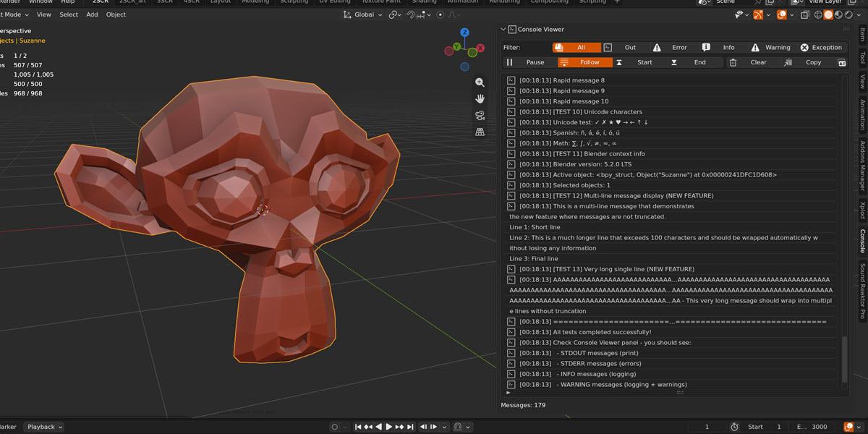868x434 pixels.
Task: Click the green Y axis on navigation gizmo
Action: [x=456, y=47]
